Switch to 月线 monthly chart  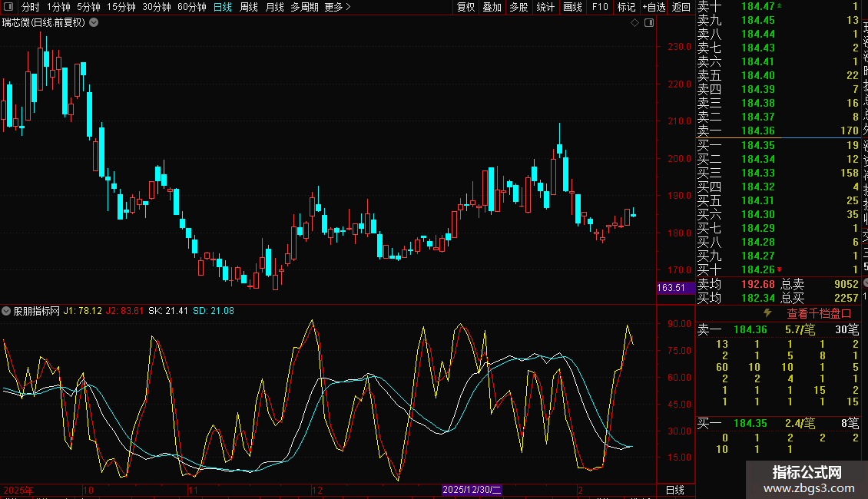click(x=274, y=7)
